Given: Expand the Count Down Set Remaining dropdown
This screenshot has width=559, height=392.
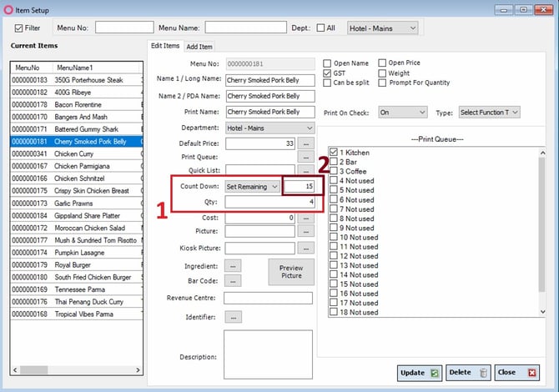Looking at the screenshot, I should (x=252, y=186).
